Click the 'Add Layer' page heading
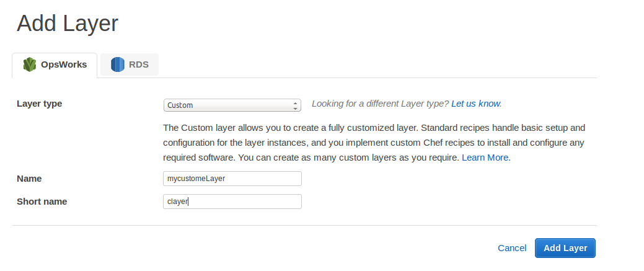 pos(68,24)
